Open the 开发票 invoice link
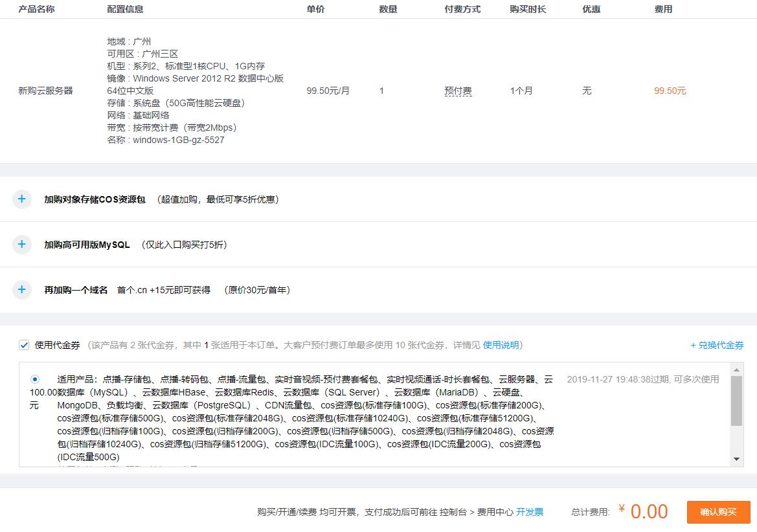 click(530, 511)
